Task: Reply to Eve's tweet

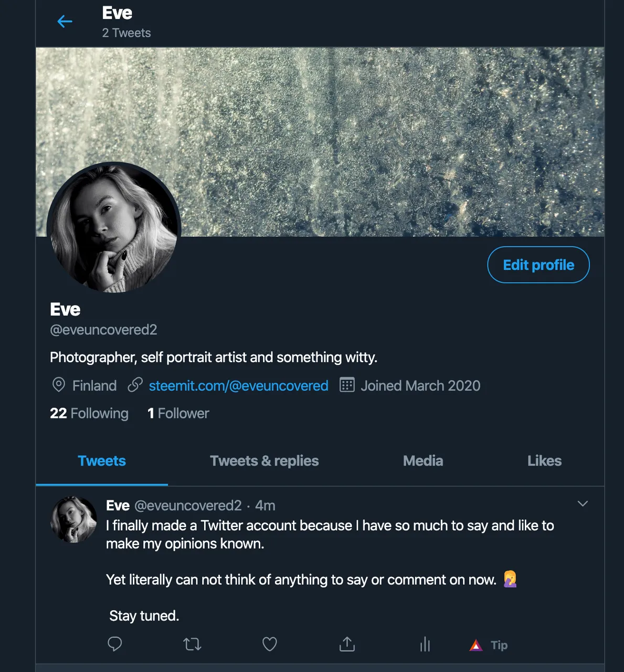Action: 114,644
